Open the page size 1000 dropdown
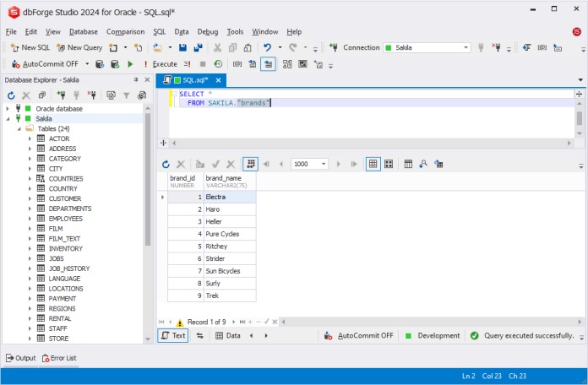Image resolution: width=588 pixels, height=385 pixels. [324, 164]
